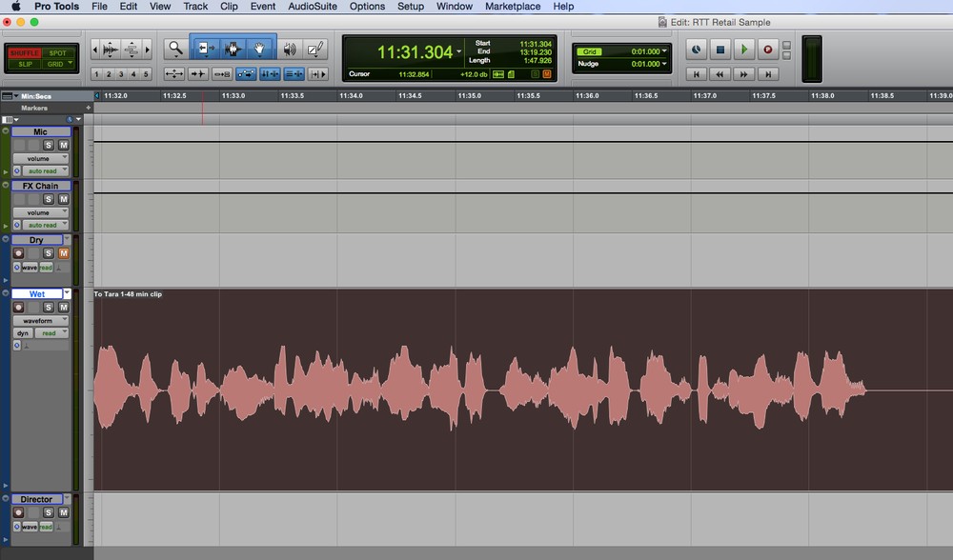Open Wet track waveform view selector
Screen dimensions: 953x560
click(40, 321)
